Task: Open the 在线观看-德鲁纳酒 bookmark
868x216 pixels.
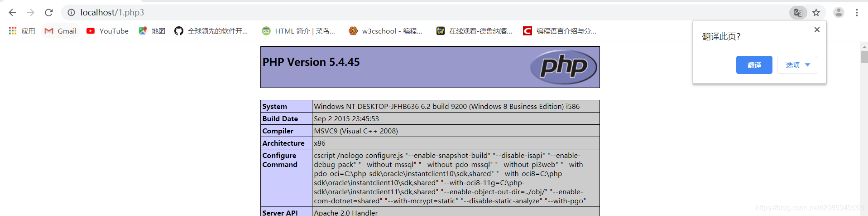Action: click(474, 31)
